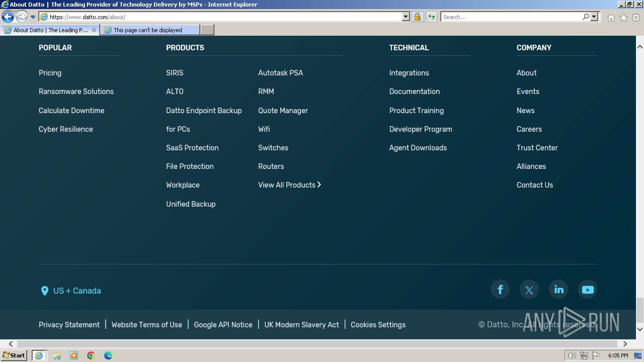Refresh the page using the refresh icon
Image resolution: width=644 pixels, height=362 pixels.
coord(431,17)
